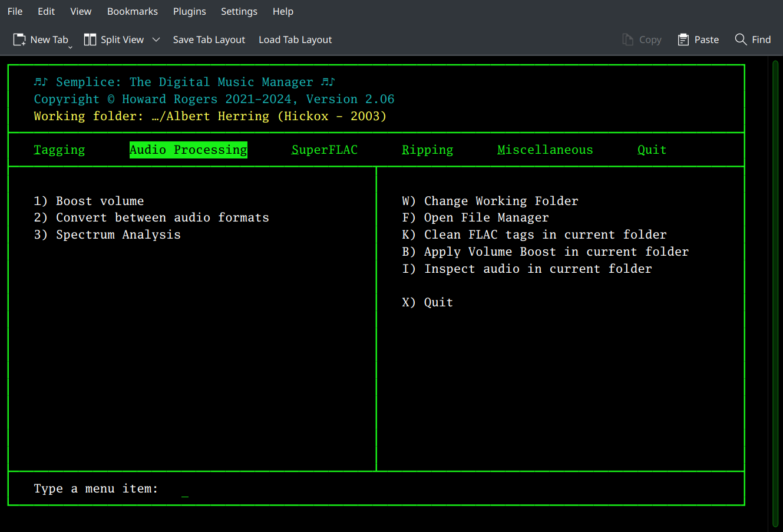Open the Settings menu
Image resolution: width=783 pixels, height=532 pixels.
point(239,11)
